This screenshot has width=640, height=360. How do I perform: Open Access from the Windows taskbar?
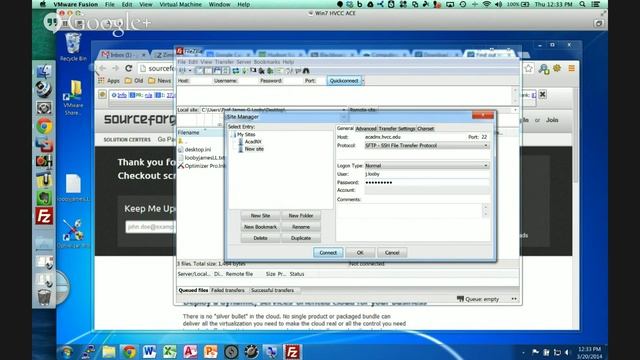point(190,351)
